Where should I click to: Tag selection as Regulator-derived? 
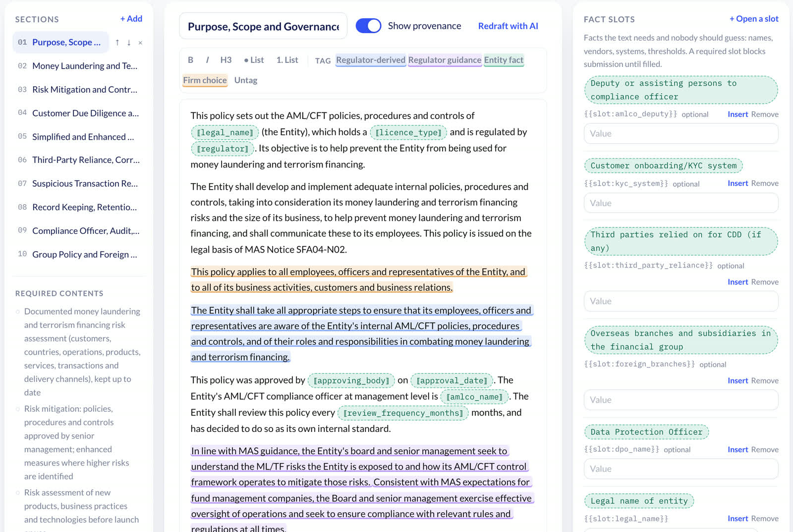click(371, 60)
